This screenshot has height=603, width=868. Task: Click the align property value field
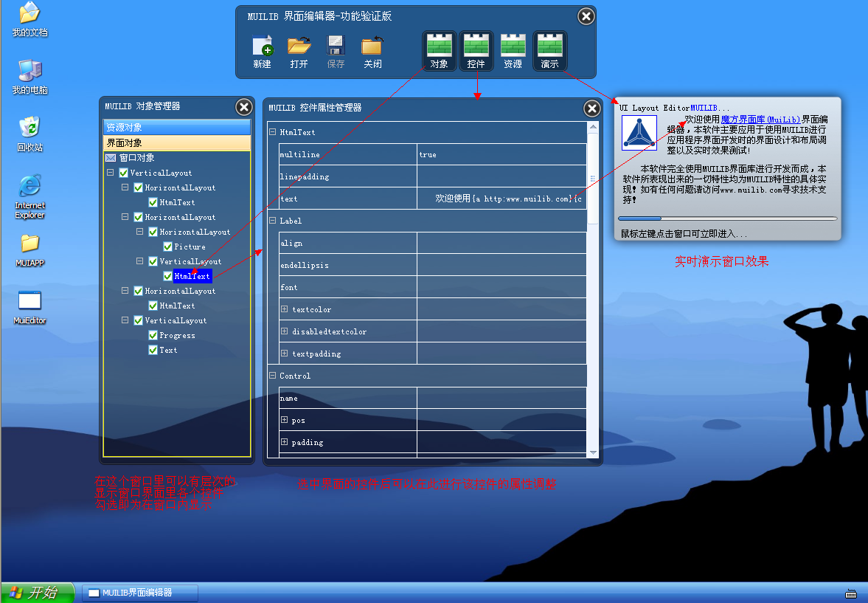[501, 243]
